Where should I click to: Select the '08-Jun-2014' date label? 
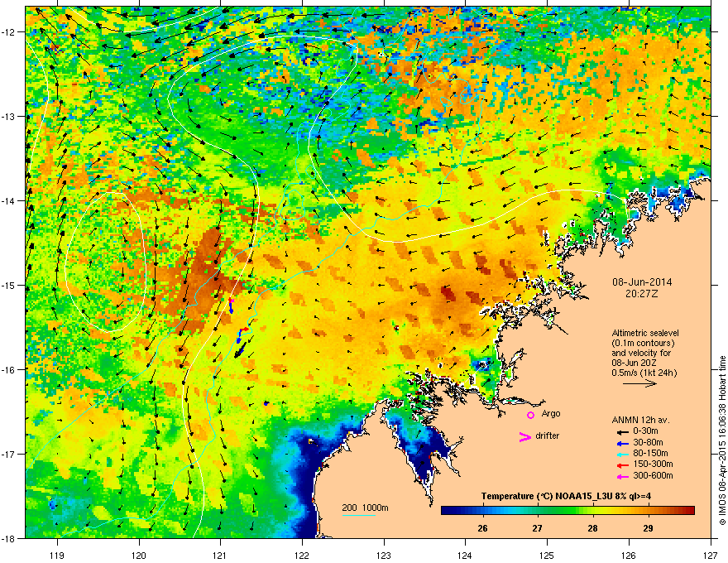[x=642, y=282]
